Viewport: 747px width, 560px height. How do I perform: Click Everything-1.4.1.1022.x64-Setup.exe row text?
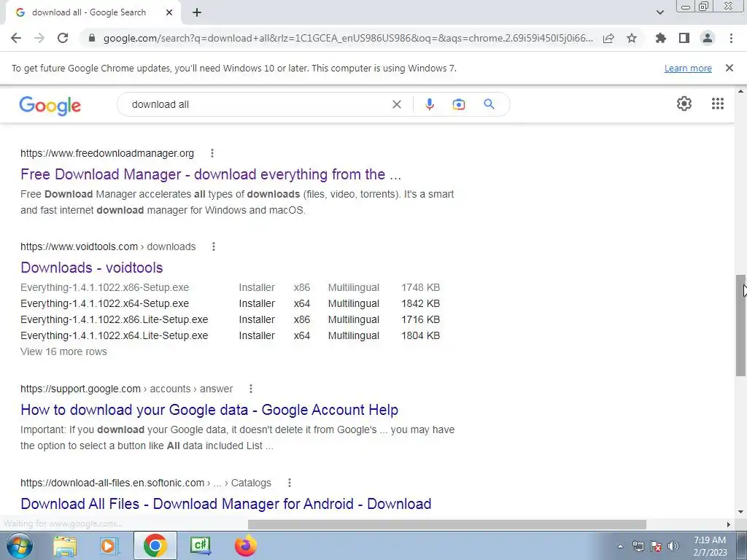[104, 304]
